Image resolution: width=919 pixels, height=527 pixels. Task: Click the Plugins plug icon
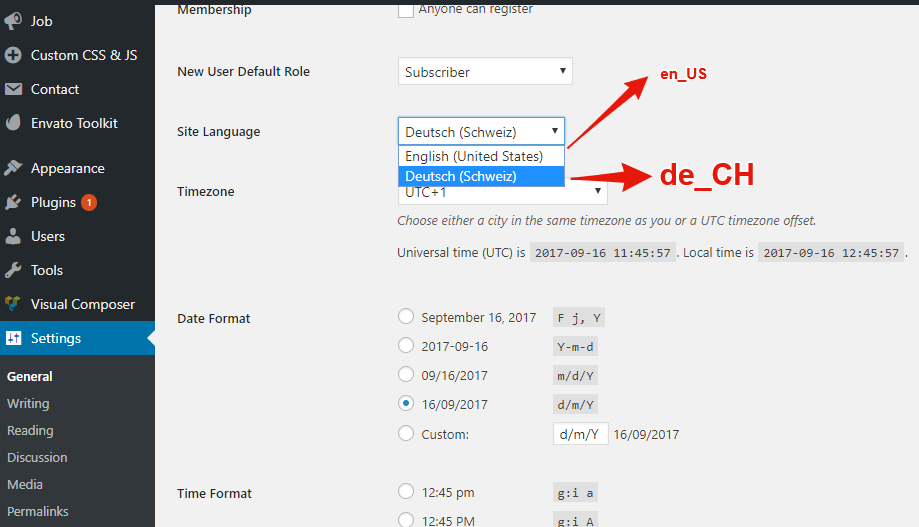(x=13, y=202)
